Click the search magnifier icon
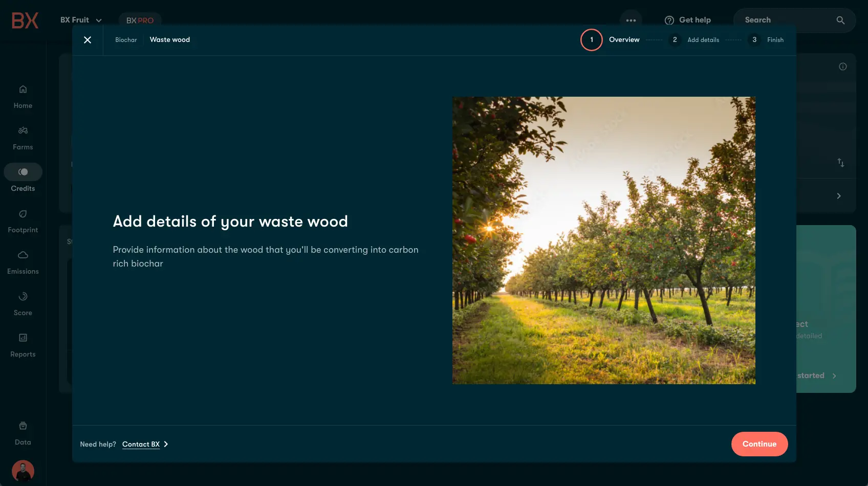 pos(840,20)
